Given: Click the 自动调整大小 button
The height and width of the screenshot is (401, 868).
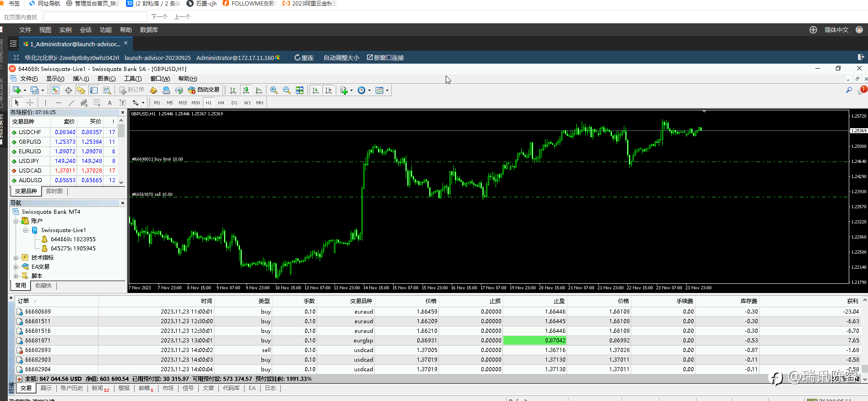Looking at the screenshot, I should point(341,58).
